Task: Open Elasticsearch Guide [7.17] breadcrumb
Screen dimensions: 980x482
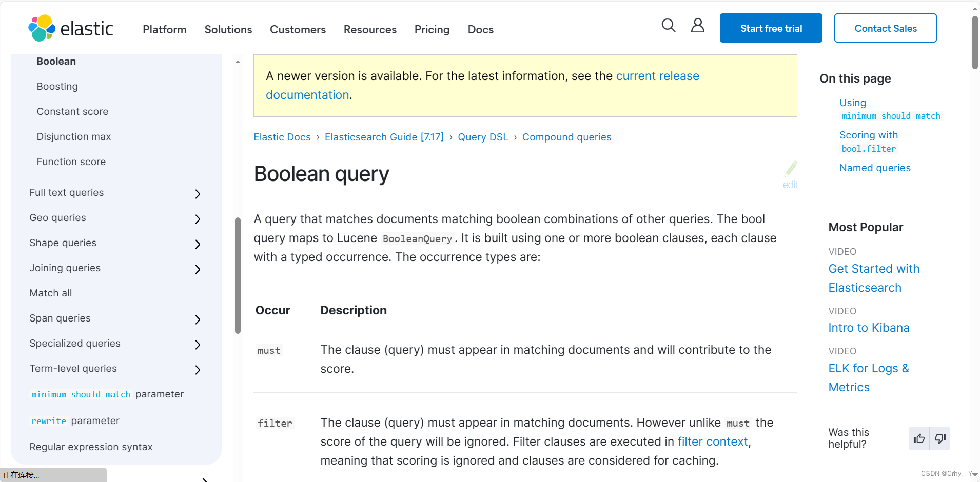Action: tap(384, 137)
